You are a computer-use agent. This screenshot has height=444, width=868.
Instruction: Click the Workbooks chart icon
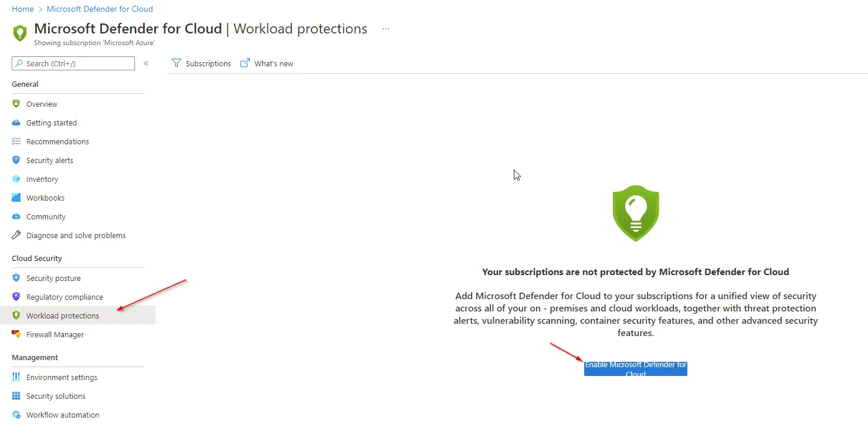point(16,198)
